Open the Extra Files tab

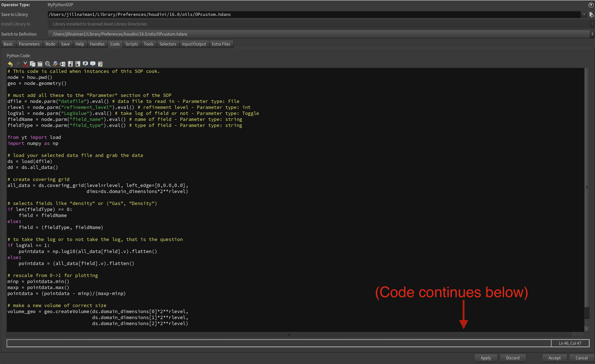[221, 44]
